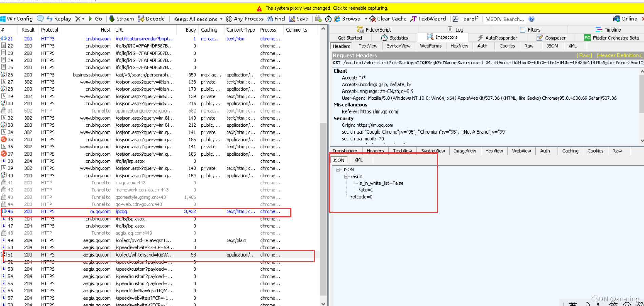The height and width of the screenshot is (306, 644).
Task: Sort sessions by Result column header
Action: click(x=28, y=30)
